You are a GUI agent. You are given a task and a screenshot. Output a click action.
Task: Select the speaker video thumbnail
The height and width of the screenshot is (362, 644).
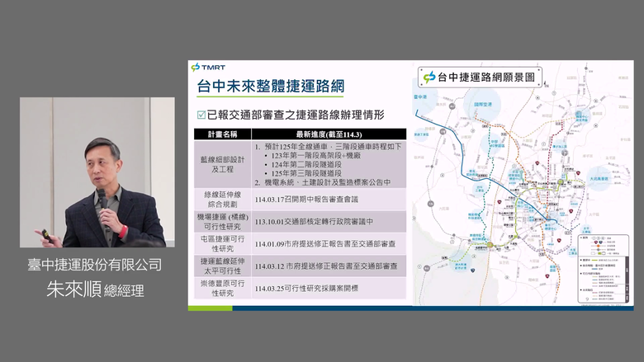[97, 172]
